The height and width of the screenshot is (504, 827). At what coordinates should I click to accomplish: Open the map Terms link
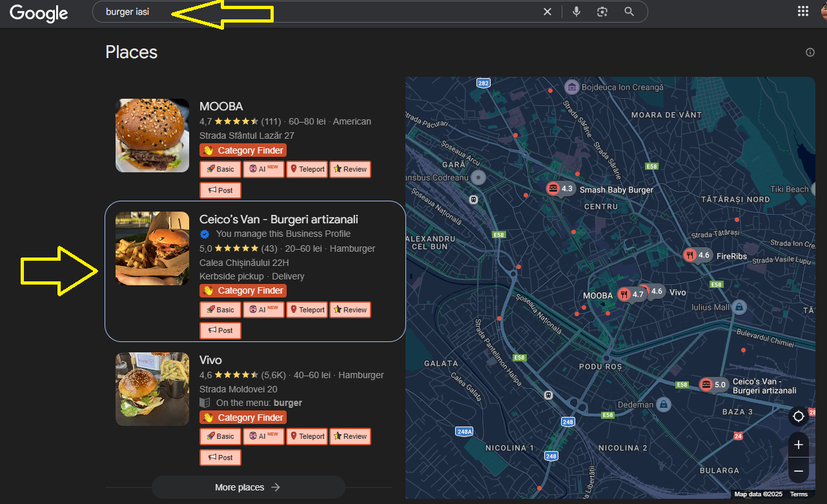(x=799, y=494)
